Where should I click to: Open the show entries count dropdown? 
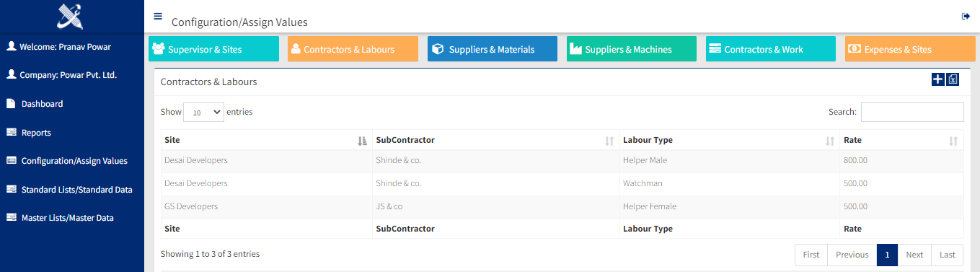coord(203,113)
